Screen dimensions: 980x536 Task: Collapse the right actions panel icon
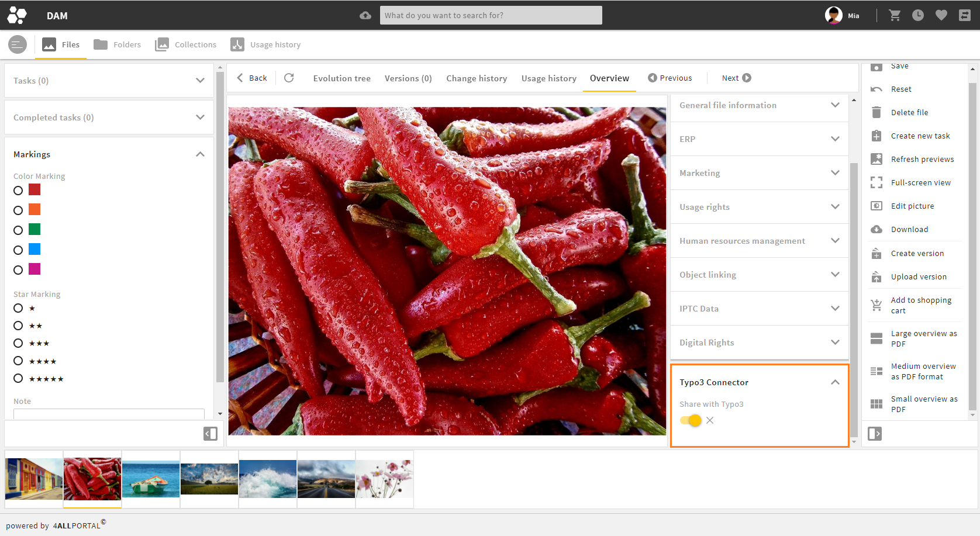(875, 433)
